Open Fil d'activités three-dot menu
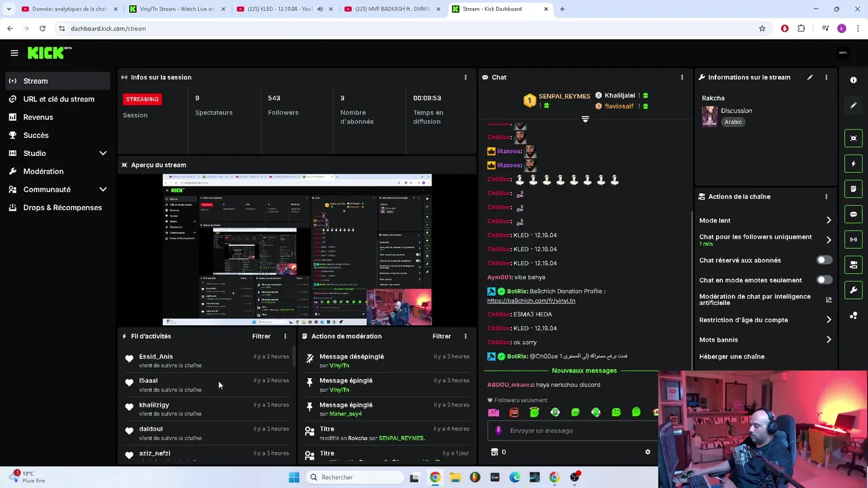 285,336
